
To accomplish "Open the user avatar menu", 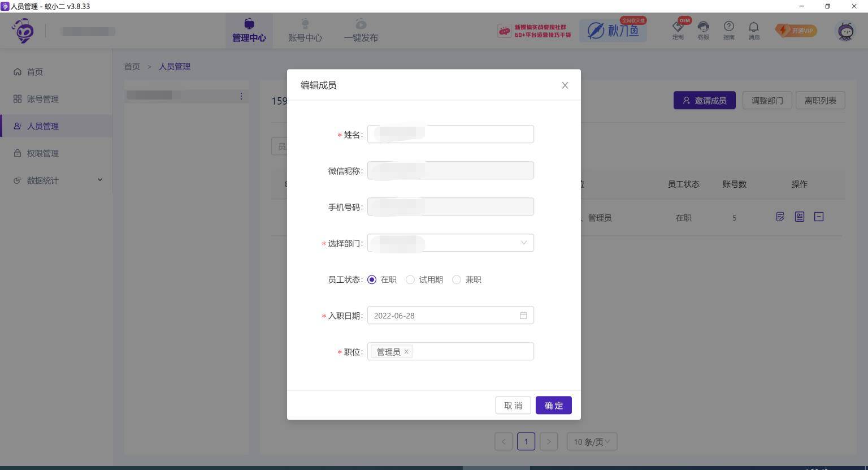I will 846,31.
